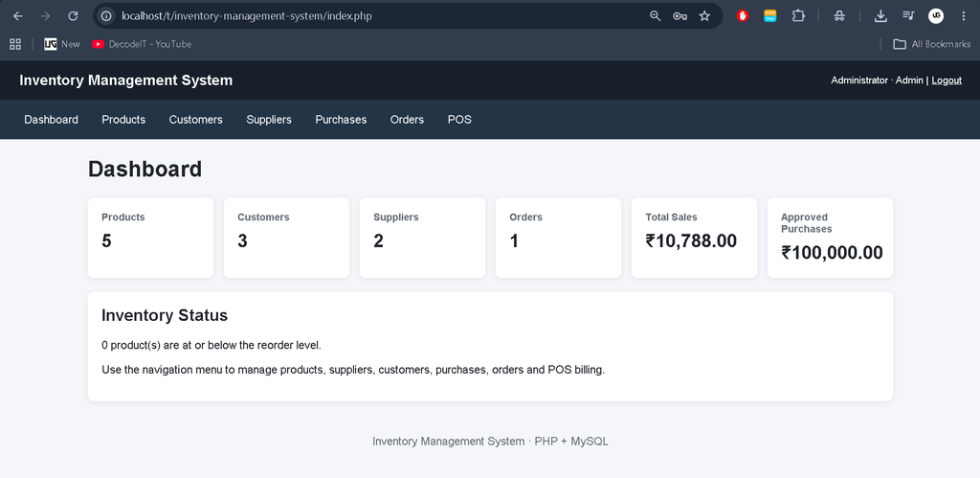Click the Total Sales value ₹10,788.00
Screen dimensions: 980x478
pos(691,240)
